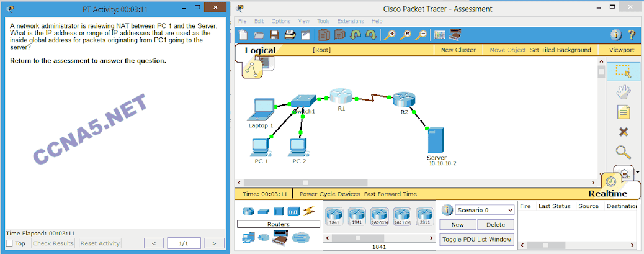The image size is (644, 254).
Task: Click the Logical workspace topology icon
Action: pyautogui.click(x=251, y=70)
